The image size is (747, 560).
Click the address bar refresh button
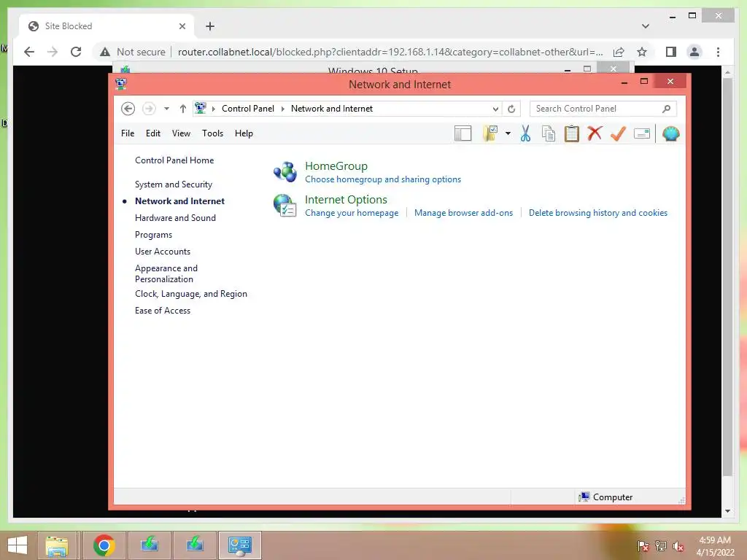click(511, 109)
